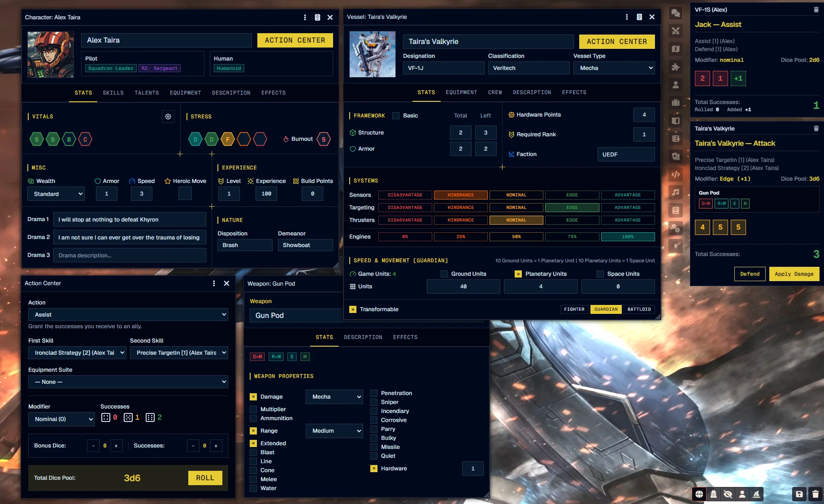Open the Action Center window options menu
Image resolution: width=824 pixels, height=504 pixels.
(214, 283)
